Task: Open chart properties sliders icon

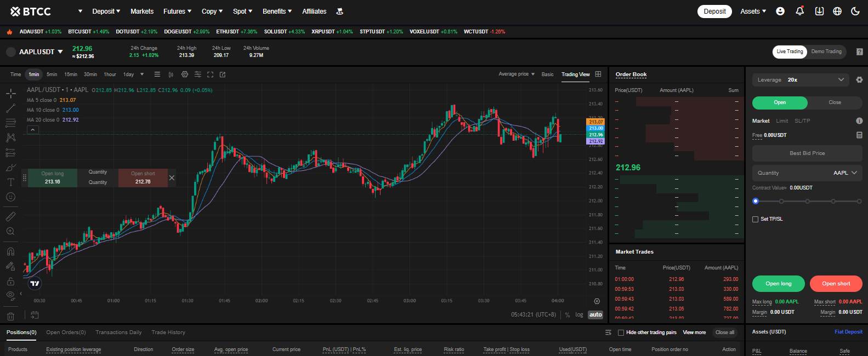Action: coord(197,74)
